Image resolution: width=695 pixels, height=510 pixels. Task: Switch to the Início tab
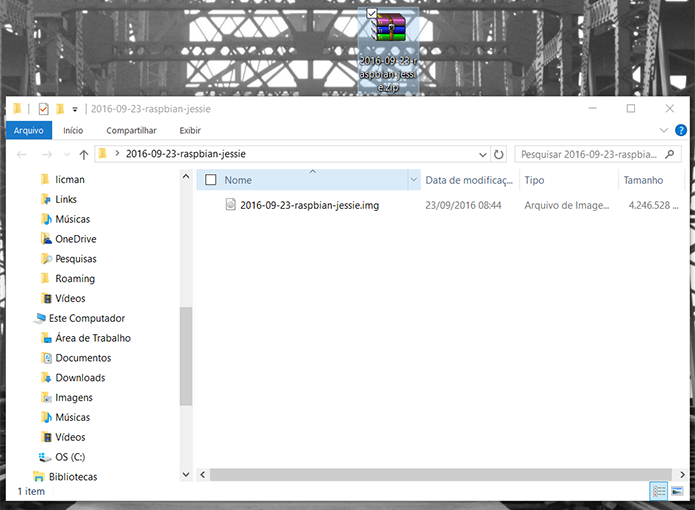tap(73, 131)
